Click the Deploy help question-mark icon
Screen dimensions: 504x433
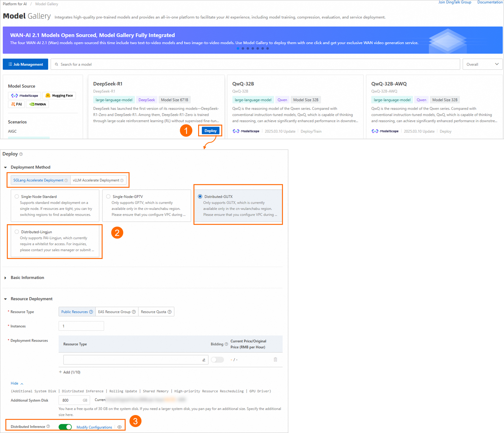21,154
